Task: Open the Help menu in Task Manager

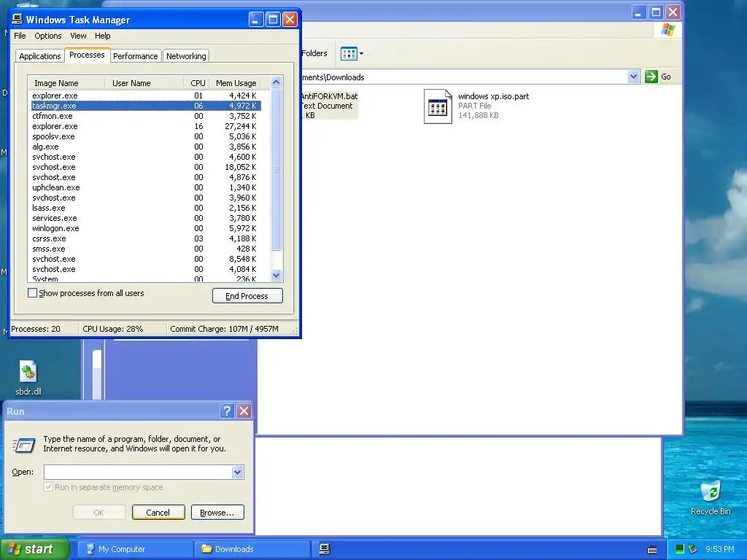Action: [x=102, y=36]
